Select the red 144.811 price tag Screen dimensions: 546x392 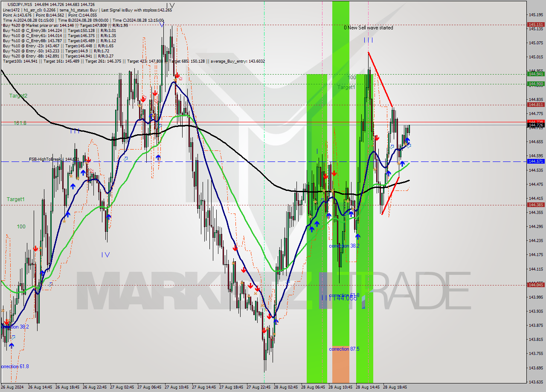[536, 104]
